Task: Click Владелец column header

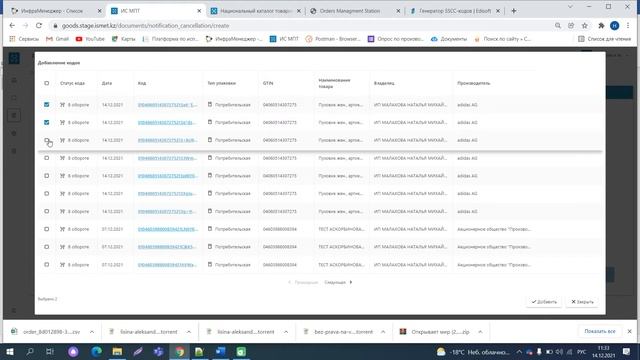Action: click(384, 83)
